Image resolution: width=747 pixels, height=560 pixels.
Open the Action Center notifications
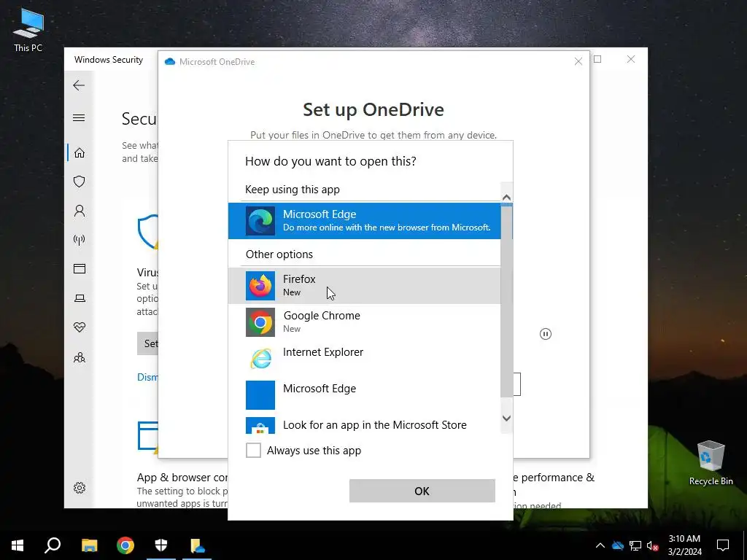click(723, 545)
